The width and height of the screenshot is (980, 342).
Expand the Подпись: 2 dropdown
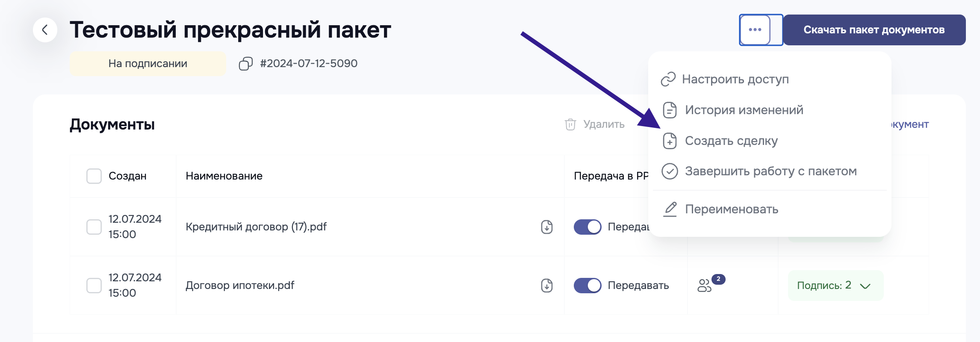pyautogui.click(x=835, y=286)
